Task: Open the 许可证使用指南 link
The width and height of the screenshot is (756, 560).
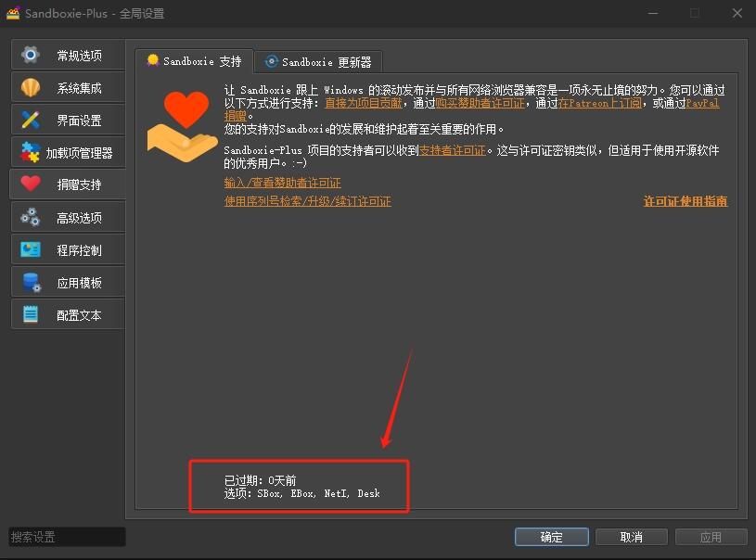Action: [686, 201]
